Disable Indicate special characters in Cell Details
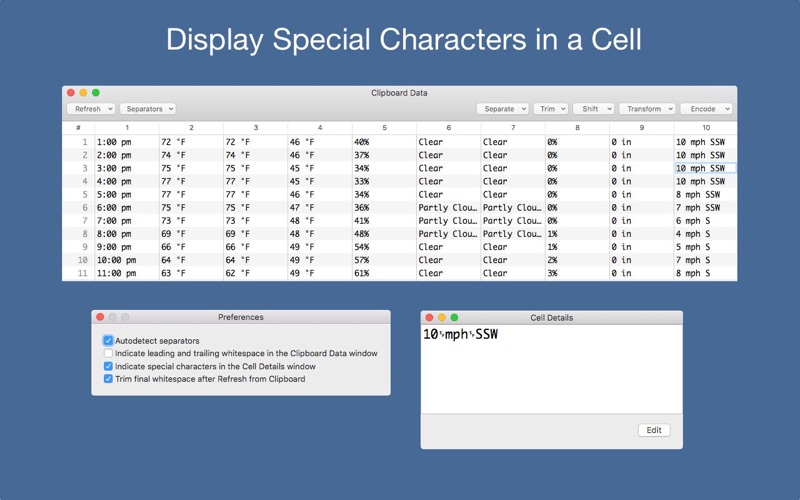The width and height of the screenshot is (800, 500). pyautogui.click(x=108, y=366)
